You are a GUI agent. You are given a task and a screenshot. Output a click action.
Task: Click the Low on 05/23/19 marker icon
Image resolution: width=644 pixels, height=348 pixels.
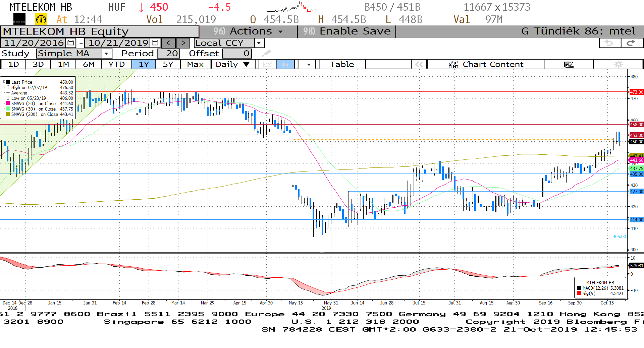point(8,98)
